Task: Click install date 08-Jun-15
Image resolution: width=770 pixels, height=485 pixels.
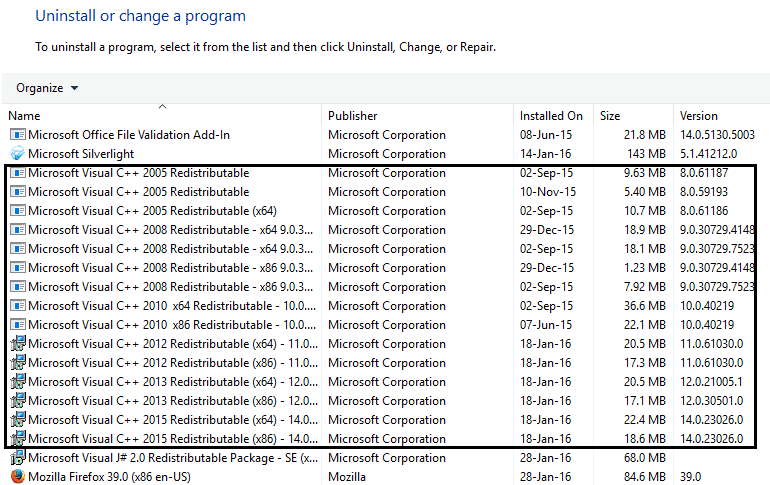Action: coord(546,135)
